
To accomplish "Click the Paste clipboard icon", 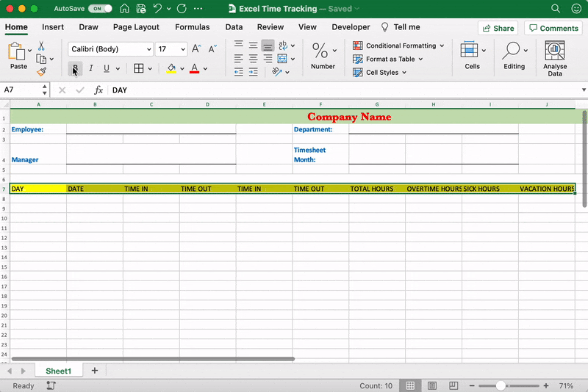I will click(18, 53).
